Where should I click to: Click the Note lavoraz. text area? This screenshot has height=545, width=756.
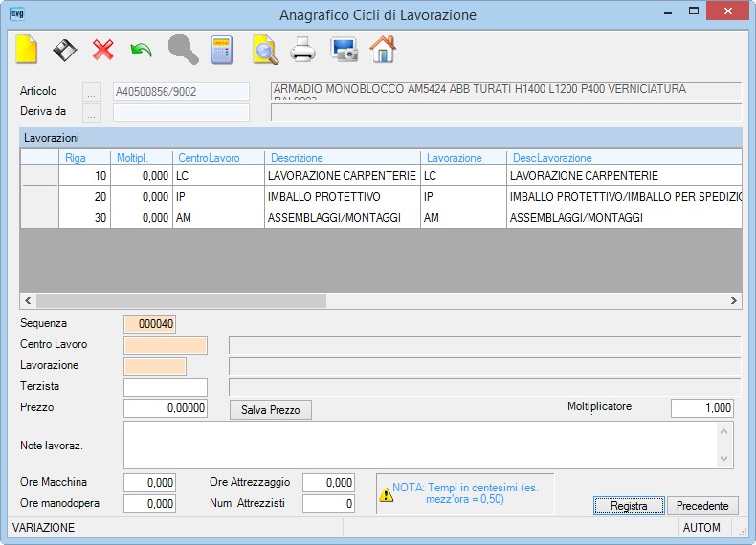[429, 445]
